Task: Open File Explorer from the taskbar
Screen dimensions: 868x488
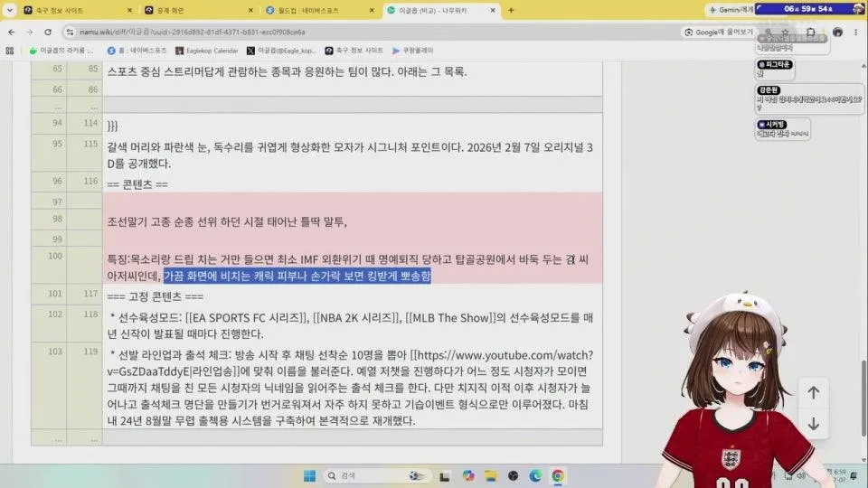Action: (490, 476)
